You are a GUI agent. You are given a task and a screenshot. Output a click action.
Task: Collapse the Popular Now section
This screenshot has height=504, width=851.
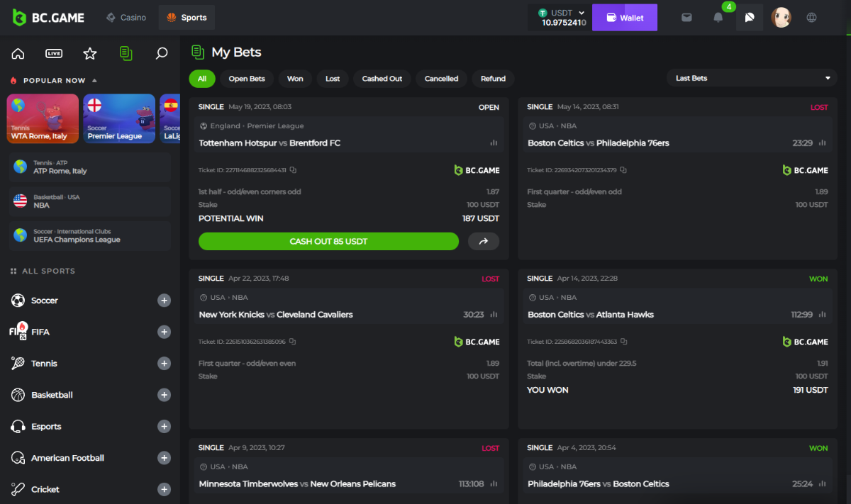point(95,81)
